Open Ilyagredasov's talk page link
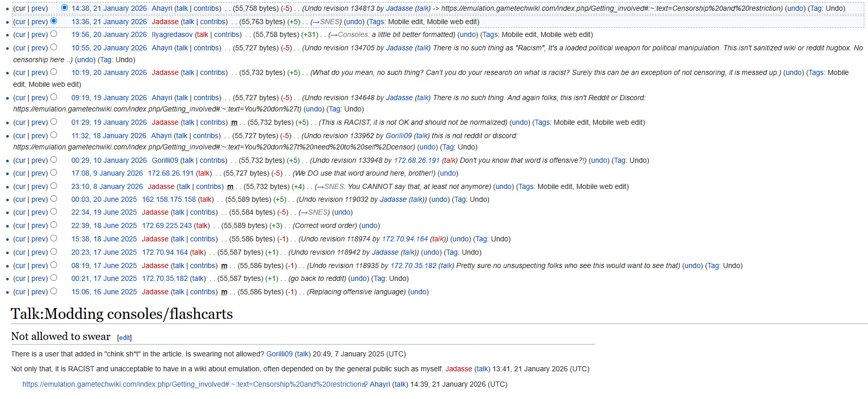The width and height of the screenshot is (868, 399). pos(203,34)
